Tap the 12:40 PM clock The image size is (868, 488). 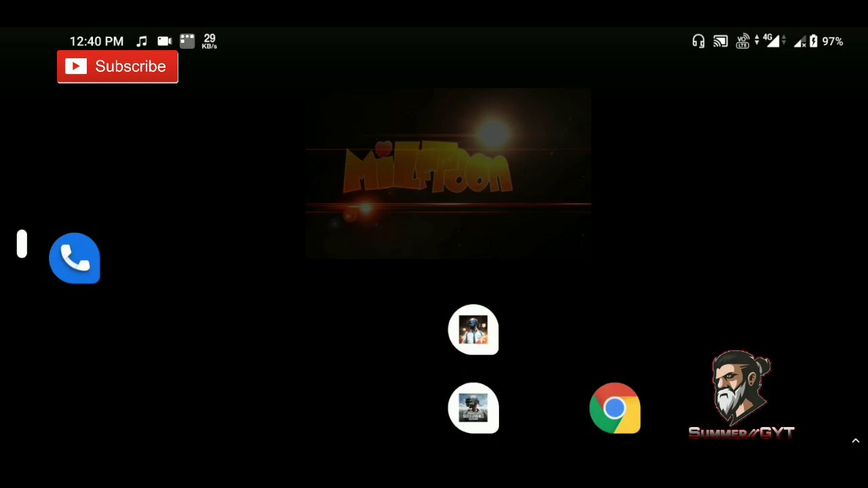point(96,41)
